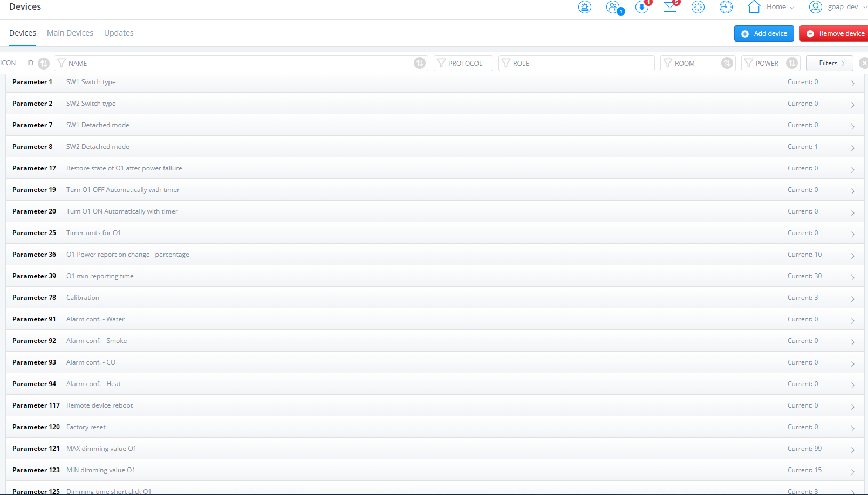Click the ID column header label
The width and height of the screenshot is (868, 495).
(x=30, y=63)
